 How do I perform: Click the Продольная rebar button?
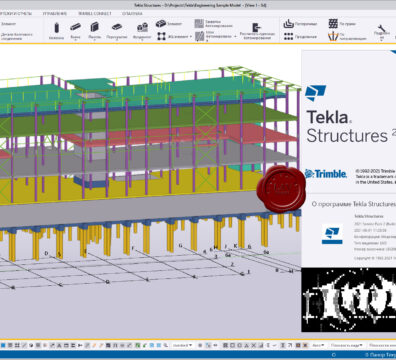pos(300,36)
